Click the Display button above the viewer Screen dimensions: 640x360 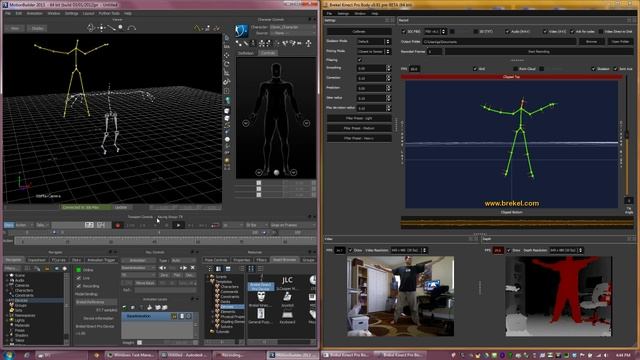pyautogui.click(x=38, y=28)
